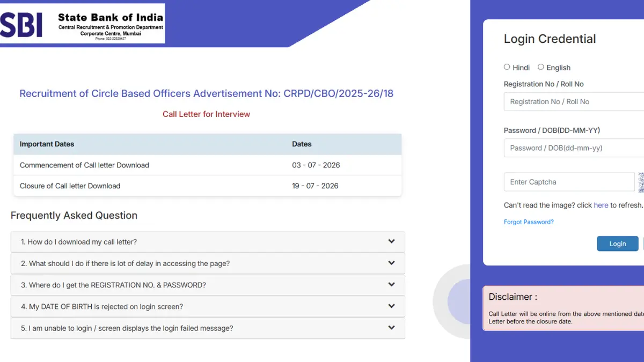This screenshot has width=644, height=362.
Task: Click the 'Important Dates' column header
Action: (x=47, y=144)
